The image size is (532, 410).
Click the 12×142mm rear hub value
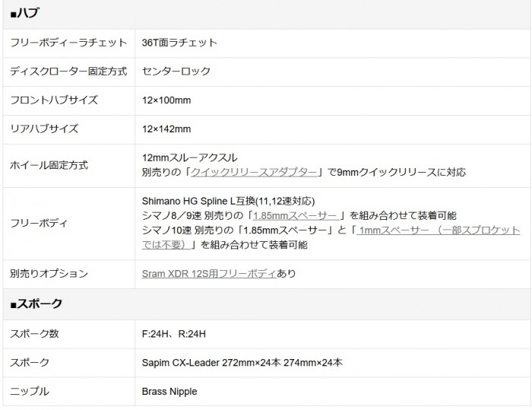click(166, 129)
